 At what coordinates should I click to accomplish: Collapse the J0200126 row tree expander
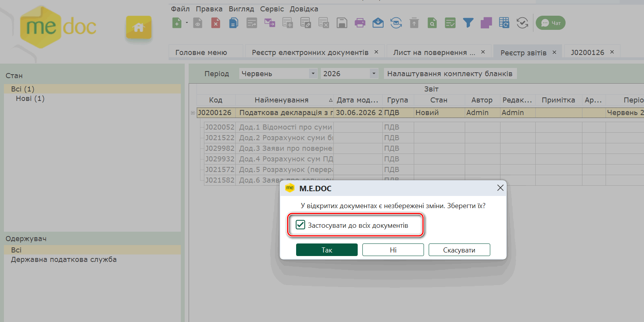tap(193, 113)
